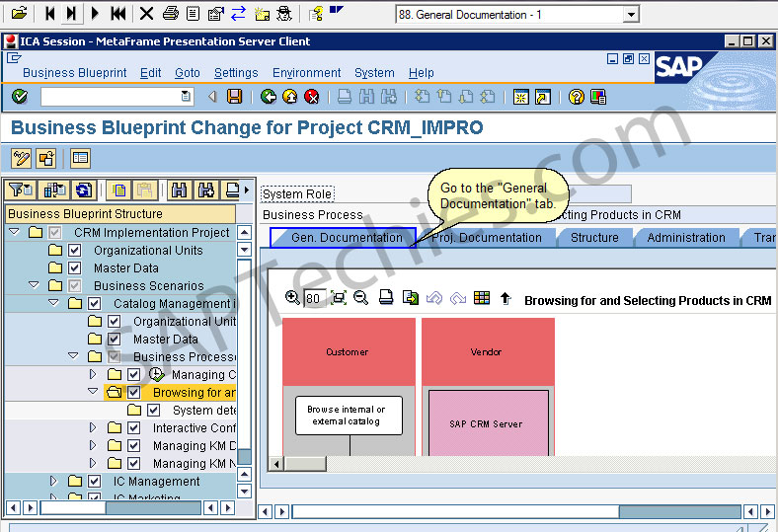Collapse the CRM Implementation Project node
778x532 pixels.
point(15,232)
